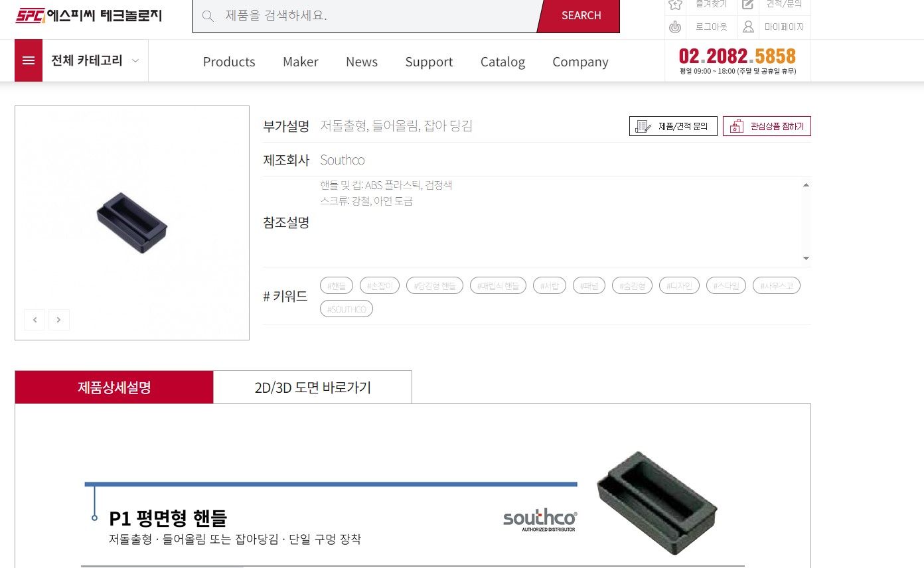This screenshot has width=924, height=568.
Task: Select the #매립식 핸들 keyword tag
Action: click(x=498, y=286)
